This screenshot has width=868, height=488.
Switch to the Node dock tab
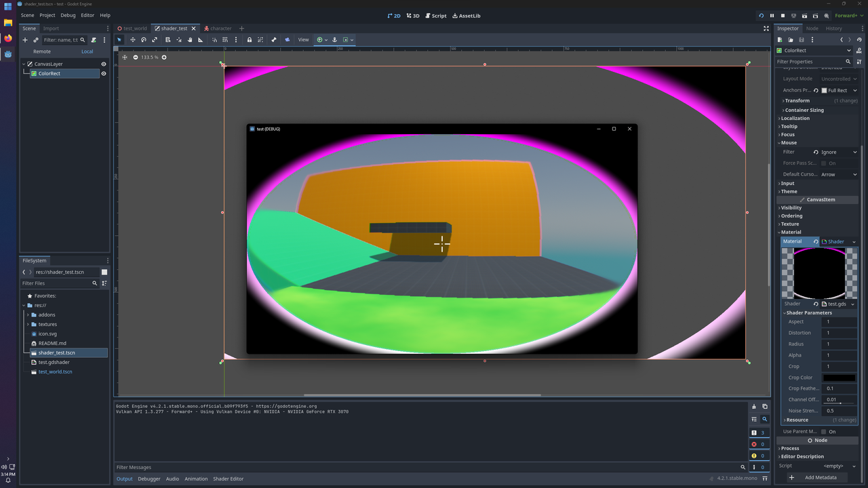pyautogui.click(x=812, y=28)
